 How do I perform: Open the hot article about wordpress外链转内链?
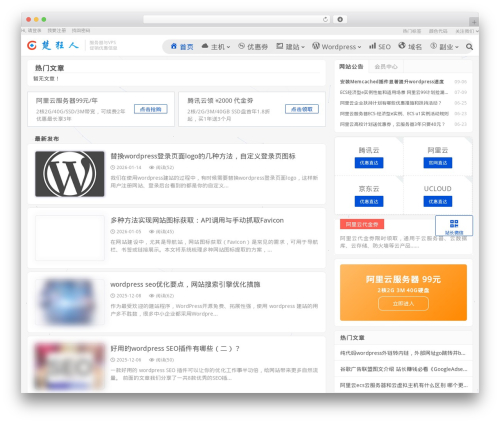pyautogui.click(x=403, y=353)
